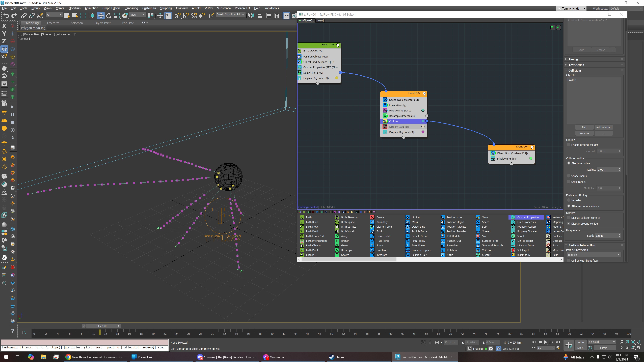Toggle the Event_001 lightbulb icon
This screenshot has height=362, width=644.
pyautogui.click(x=338, y=45)
